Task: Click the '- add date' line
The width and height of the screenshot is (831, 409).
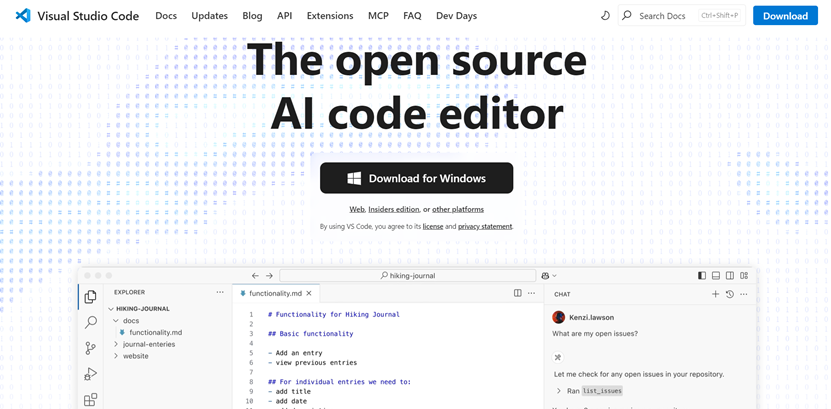Action: pos(287,401)
